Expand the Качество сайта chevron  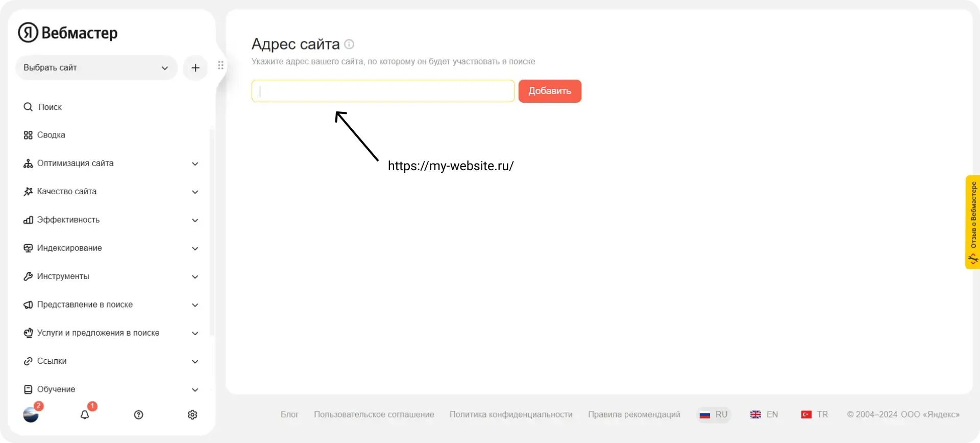click(195, 192)
